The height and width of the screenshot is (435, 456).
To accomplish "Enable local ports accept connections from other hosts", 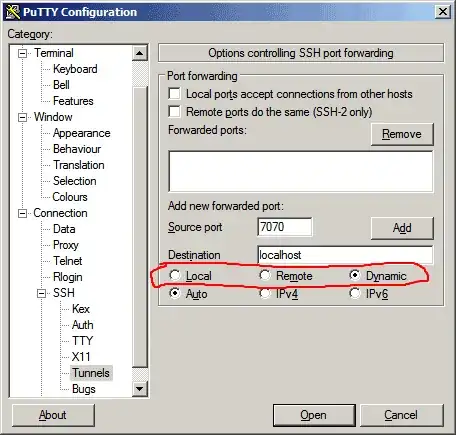I will (x=174, y=94).
